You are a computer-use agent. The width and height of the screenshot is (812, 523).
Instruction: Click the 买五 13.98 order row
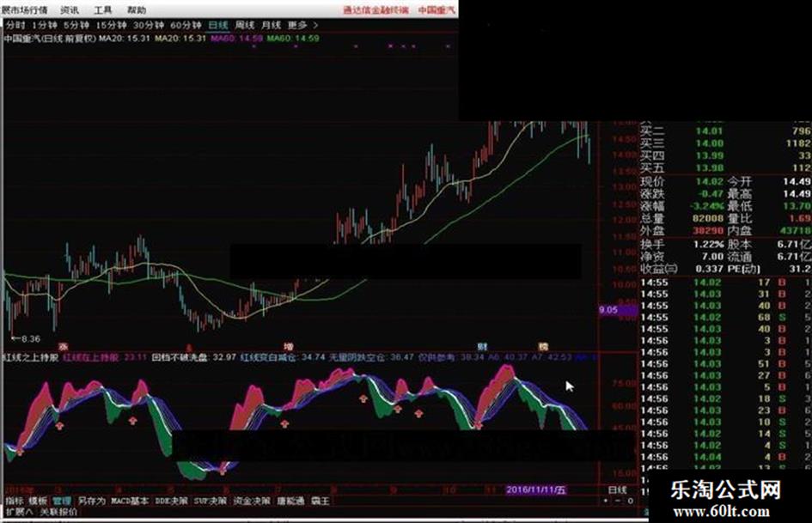(x=725, y=167)
